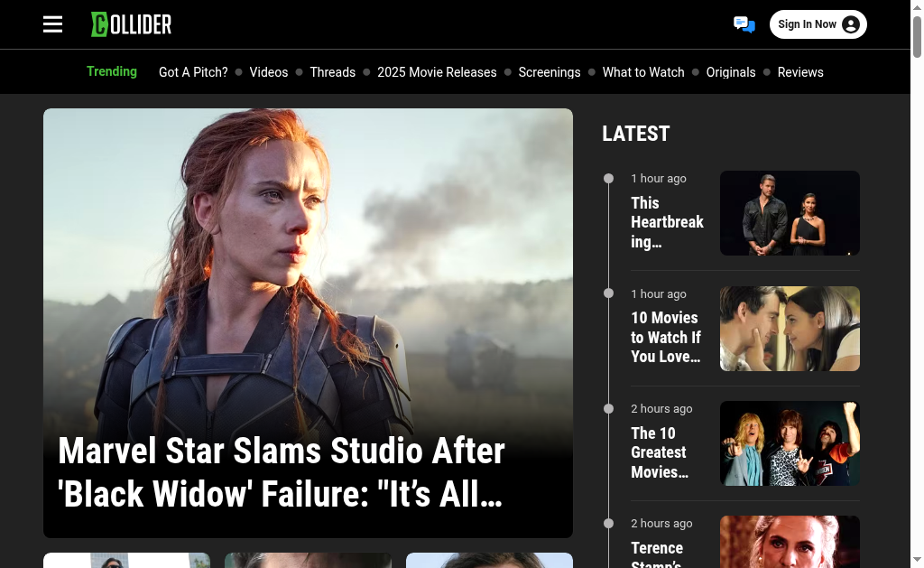The height and width of the screenshot is (568, 924).
Task: Click the Sign In Now button
Action: (x=818, y=24)
